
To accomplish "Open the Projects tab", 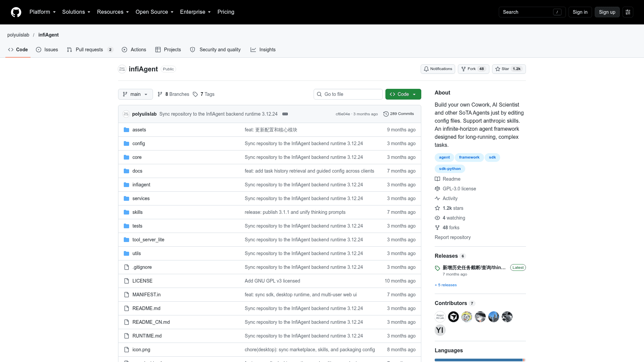I will (x=168, y=50).
